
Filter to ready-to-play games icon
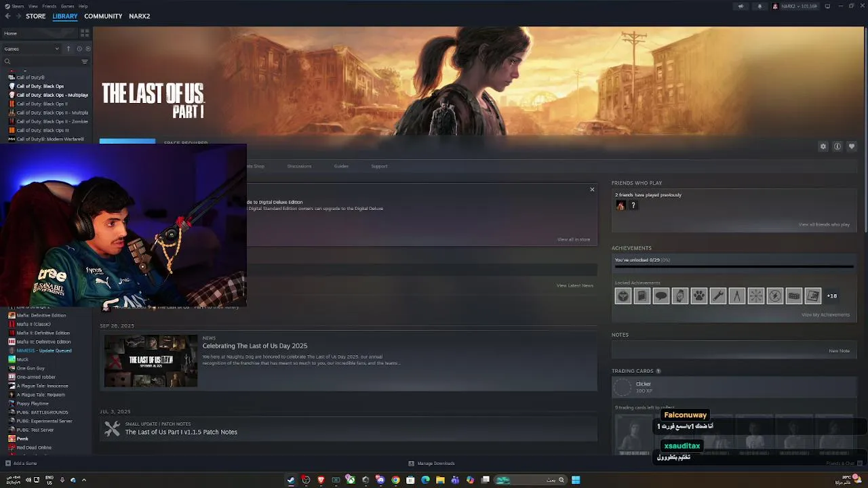point(87,49)
